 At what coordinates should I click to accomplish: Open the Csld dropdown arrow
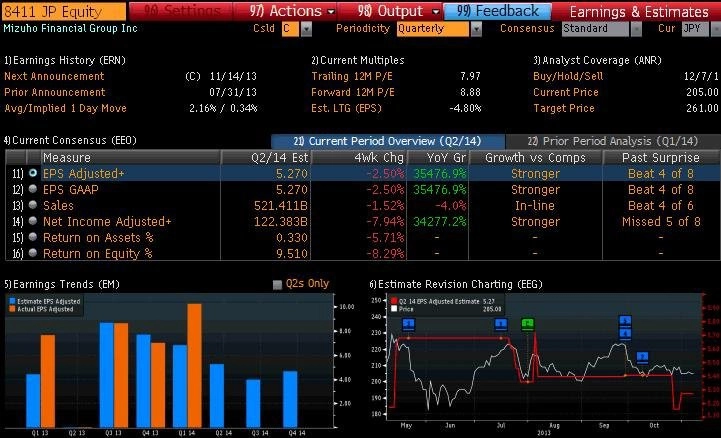point(306,29)
